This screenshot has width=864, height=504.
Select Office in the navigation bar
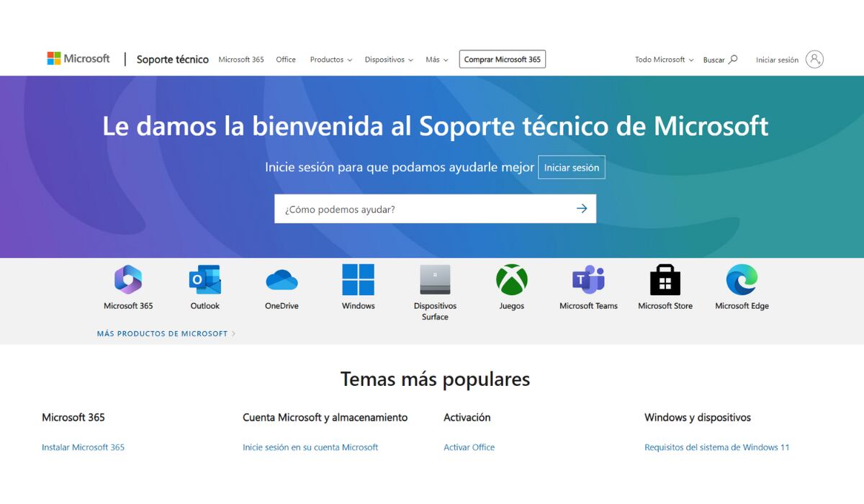click(x=286, y=60)
